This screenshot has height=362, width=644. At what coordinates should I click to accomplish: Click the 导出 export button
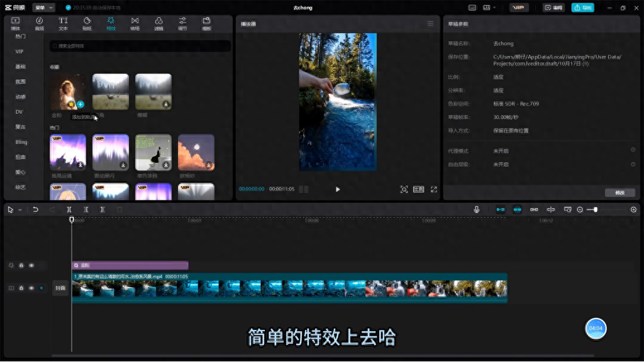point(582,8)
